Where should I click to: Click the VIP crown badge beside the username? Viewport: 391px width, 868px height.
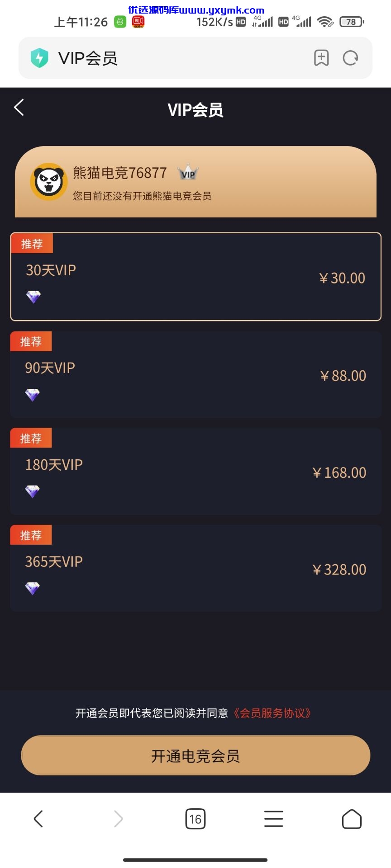(x=188, y=173)
